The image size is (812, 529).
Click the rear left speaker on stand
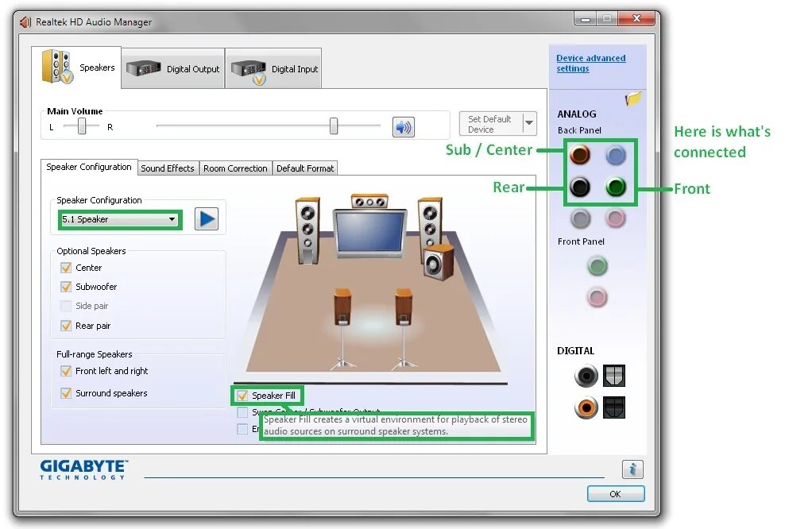click(342, 329)
